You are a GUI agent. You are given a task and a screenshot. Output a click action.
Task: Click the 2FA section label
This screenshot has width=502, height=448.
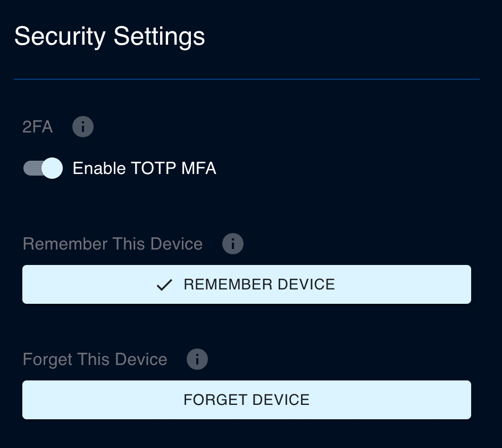coord(38,128)
